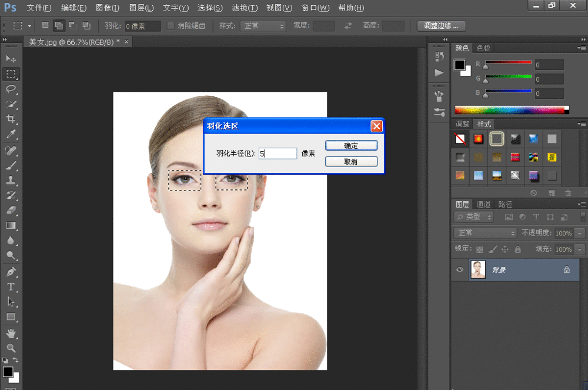The height and width of the screenshot is (390, 588).
Task: Expand the 不透明度 opacity dropdown arrow
Action: (x=580, y=234)
